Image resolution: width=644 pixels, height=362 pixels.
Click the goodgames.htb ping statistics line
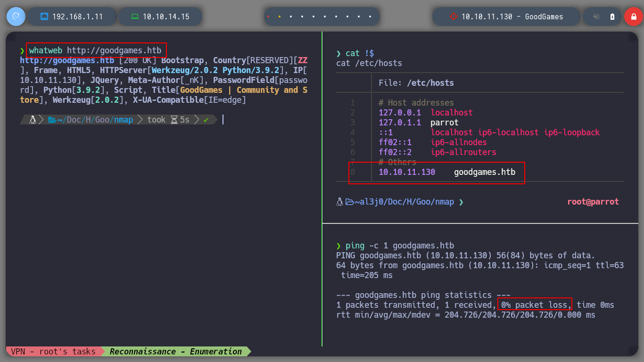[x=423, y=295]
